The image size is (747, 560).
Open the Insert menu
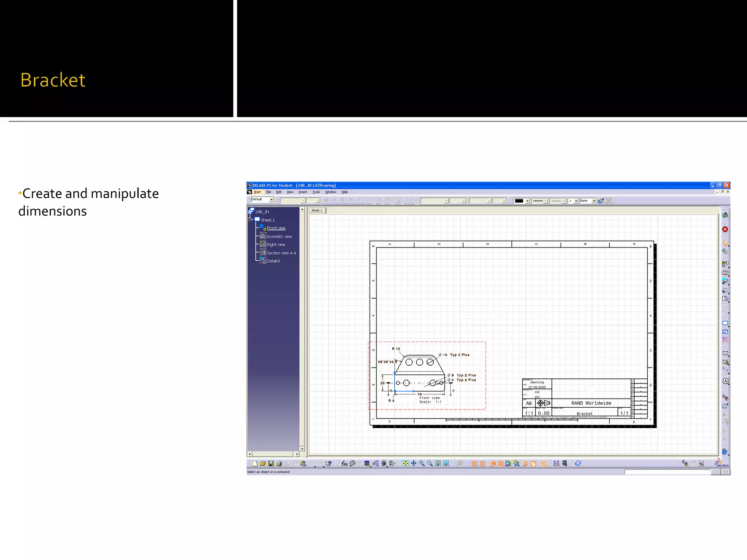[303, 192]
